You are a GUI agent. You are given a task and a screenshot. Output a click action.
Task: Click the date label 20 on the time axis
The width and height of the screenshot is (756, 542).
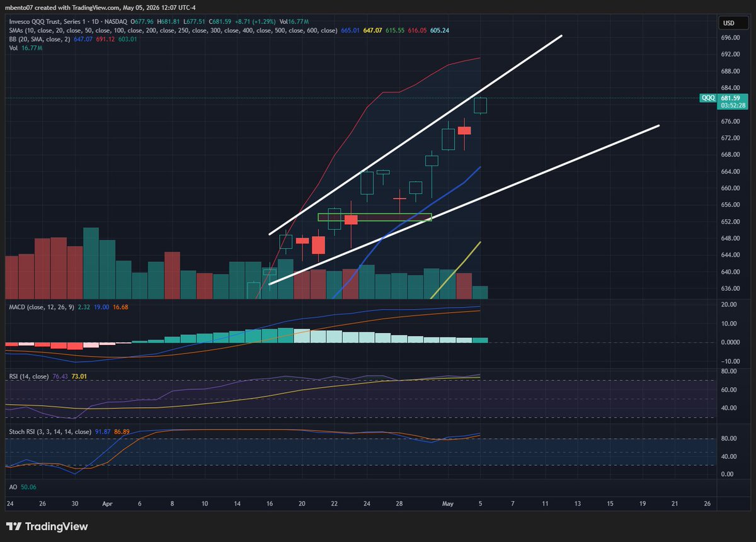pos(302,504)
